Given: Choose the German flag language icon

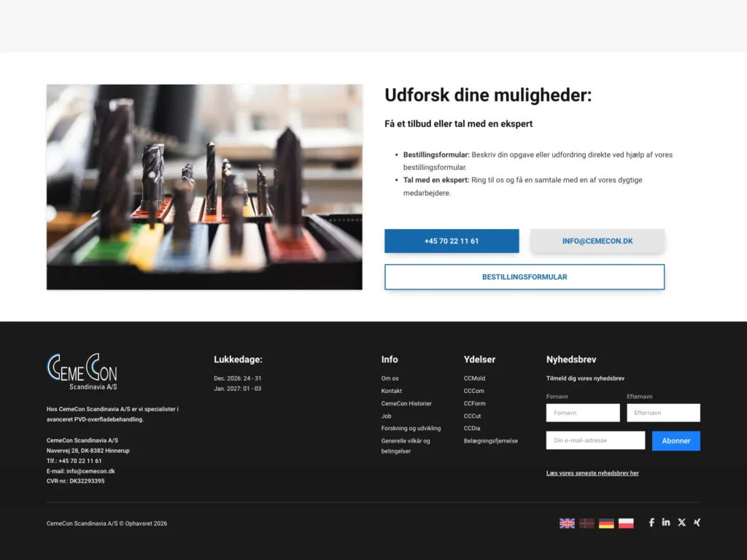Looking at the screenshot, I should point(606,524).
